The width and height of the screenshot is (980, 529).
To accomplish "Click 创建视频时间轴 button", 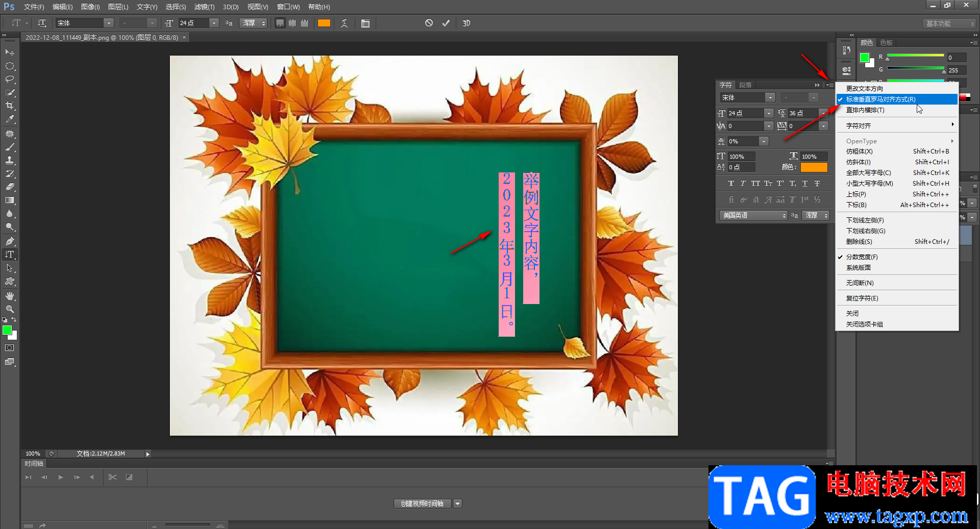I will [422, 503].
